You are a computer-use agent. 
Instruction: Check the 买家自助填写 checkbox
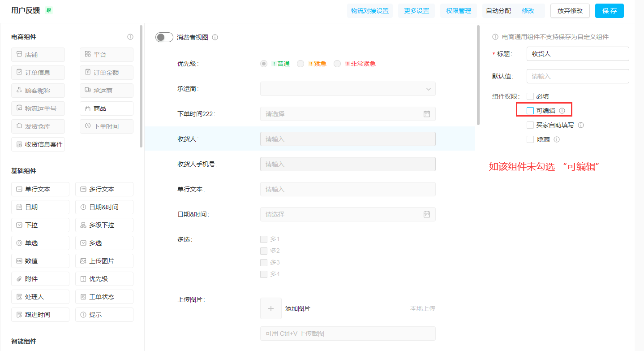point(530,125)
